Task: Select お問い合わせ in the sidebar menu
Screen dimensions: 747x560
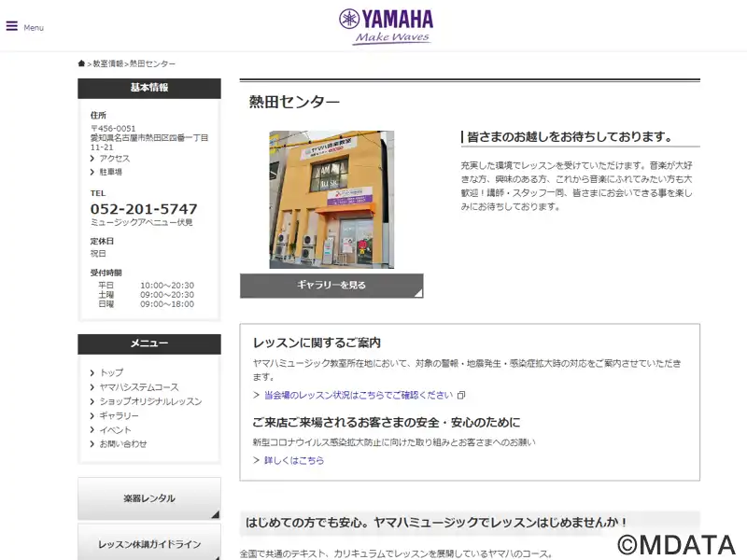Action: point(123,444)
